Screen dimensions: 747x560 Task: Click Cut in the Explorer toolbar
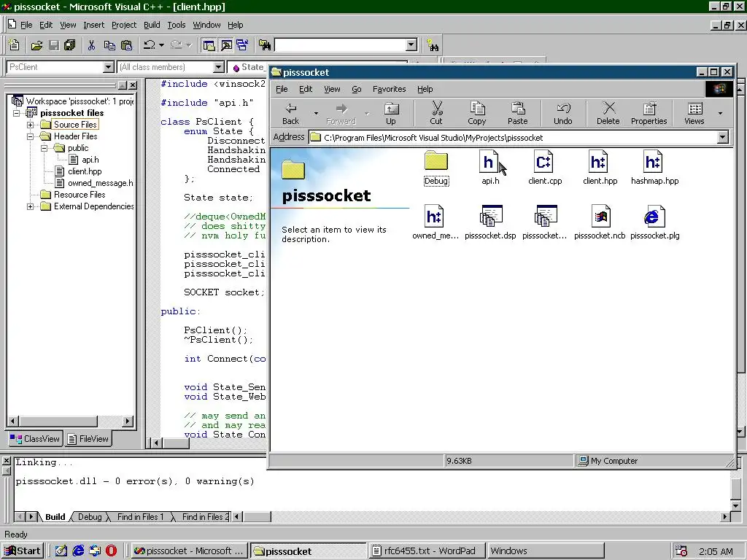(x=436, y=113)
